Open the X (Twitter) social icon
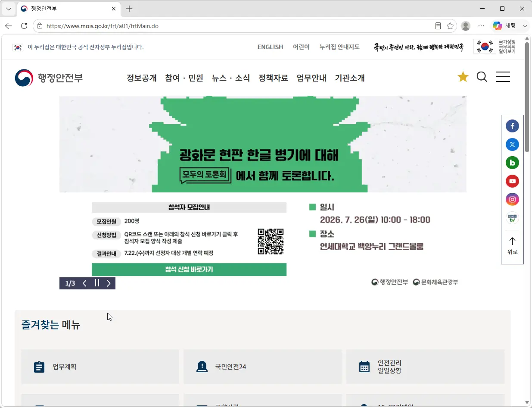This screenshot has height=408, width=532. pyautogui.click(x=512, y=144)
